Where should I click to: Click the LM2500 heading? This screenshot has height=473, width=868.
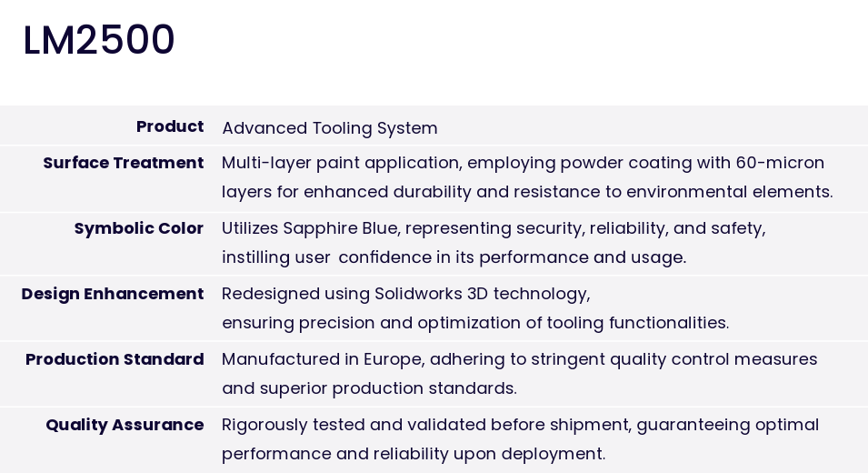pyautogui.click(x=99, y=40)
